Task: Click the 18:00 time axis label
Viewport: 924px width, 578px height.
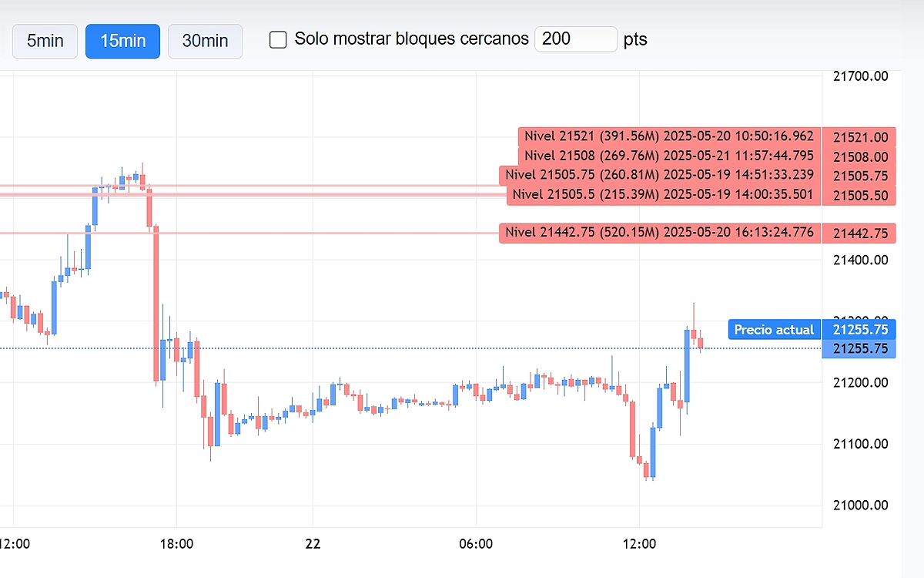Action: (176, 544)
